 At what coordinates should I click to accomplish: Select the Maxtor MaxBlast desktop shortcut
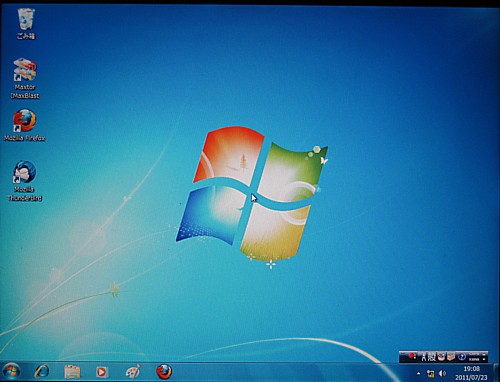click(25, 79)
